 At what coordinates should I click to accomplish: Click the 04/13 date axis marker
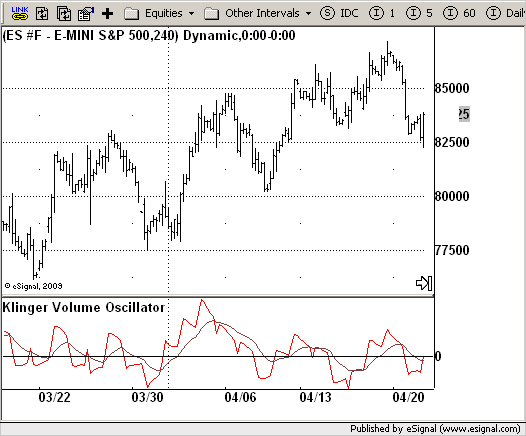[315, 397]
